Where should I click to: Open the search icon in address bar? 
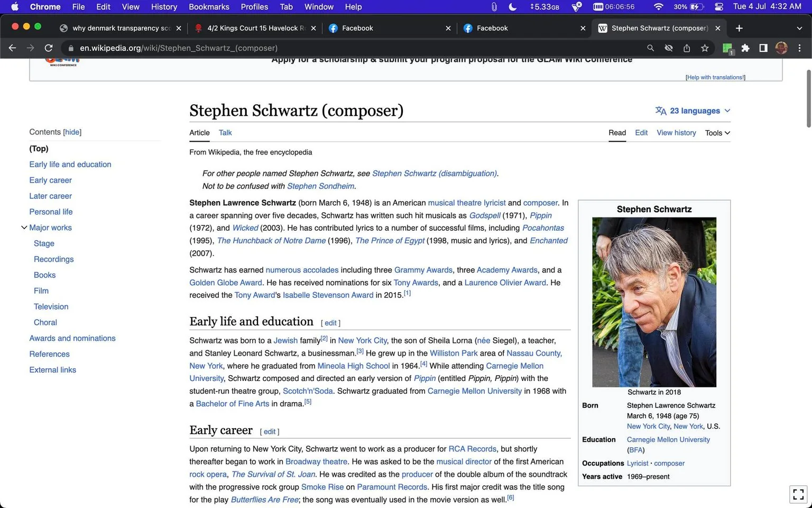[650, 48]
